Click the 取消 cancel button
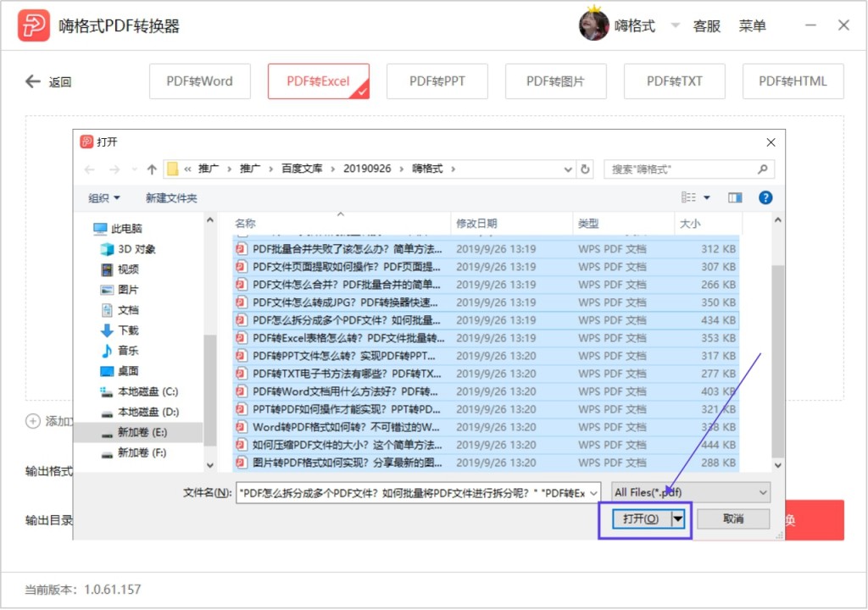 pos(733,518)
